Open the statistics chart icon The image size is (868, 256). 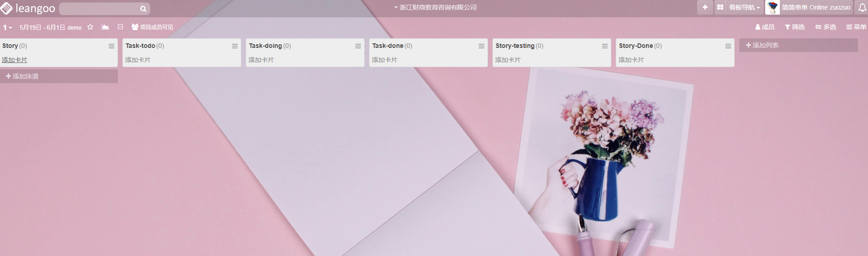pyautogui.click(x=105, y=27)
